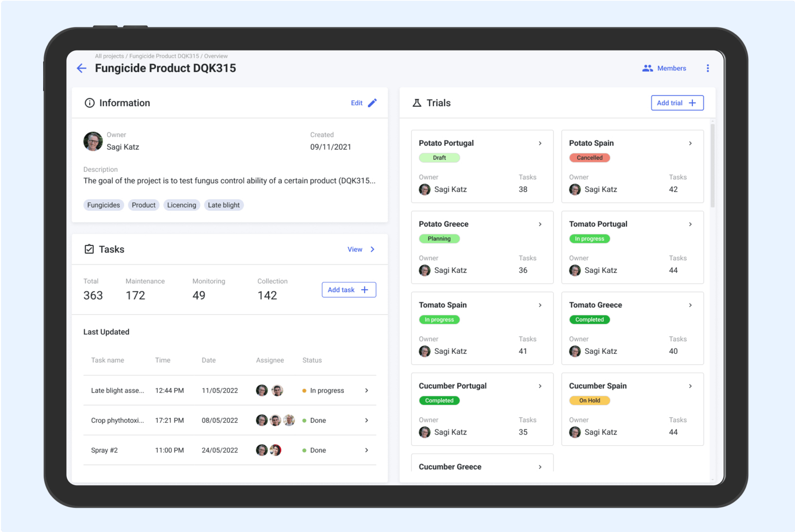The width and height of the screenshot is (795, 532).
Task: Click the Time column header
Action: (162, 361)
